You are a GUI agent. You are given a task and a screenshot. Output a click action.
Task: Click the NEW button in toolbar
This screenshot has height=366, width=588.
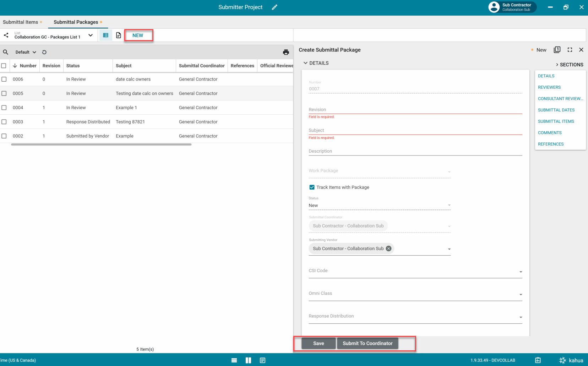point(138,35)
